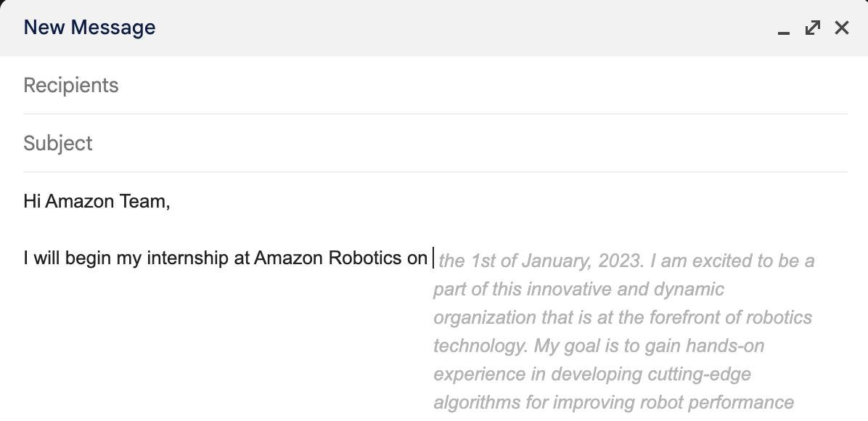
Task: Click the suggested word algorithms
Action: coord(475,402)
